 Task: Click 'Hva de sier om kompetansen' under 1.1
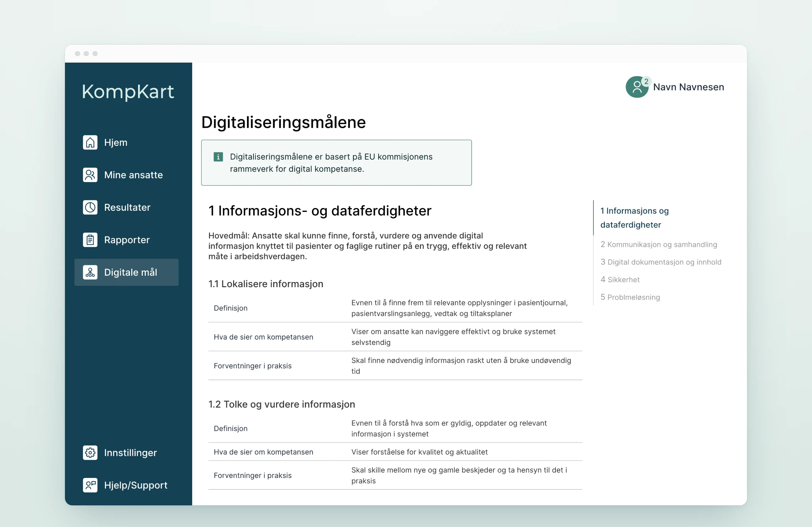point(263,337)
